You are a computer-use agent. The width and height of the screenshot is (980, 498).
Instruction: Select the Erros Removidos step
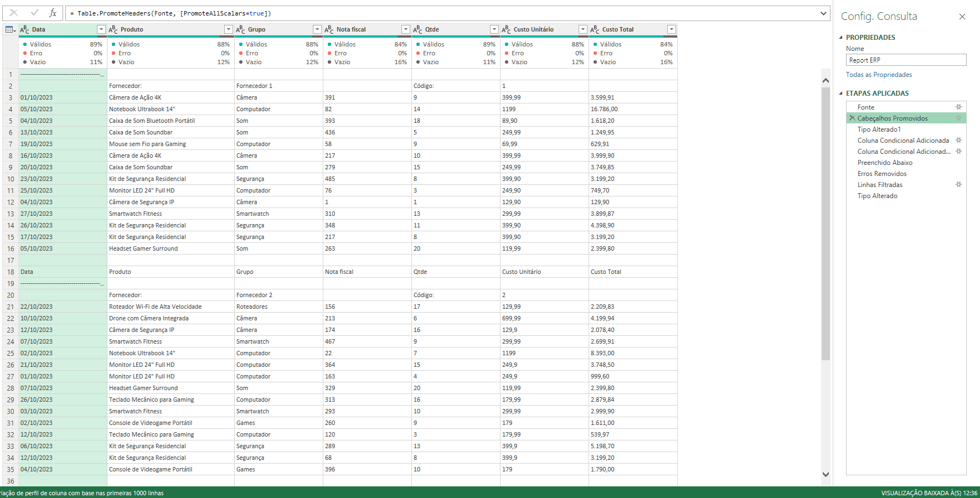point(882,173)
